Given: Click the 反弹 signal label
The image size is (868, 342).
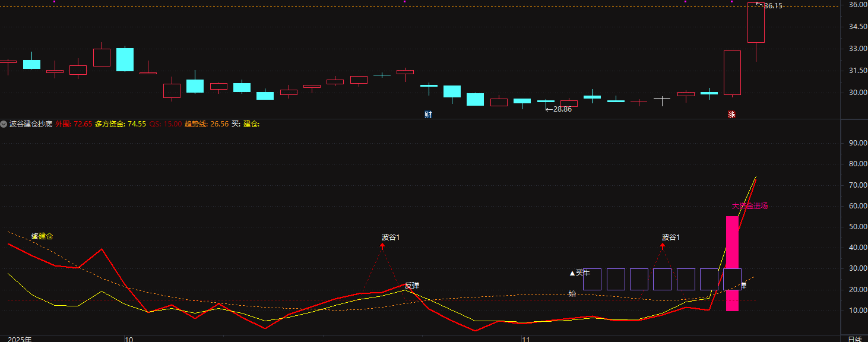Looking at the screenshot, I should click(x=412, y=286).
